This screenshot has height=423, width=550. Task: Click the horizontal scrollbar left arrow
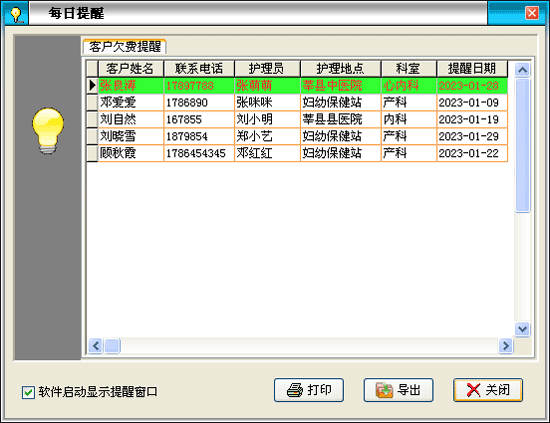[95, 346]
